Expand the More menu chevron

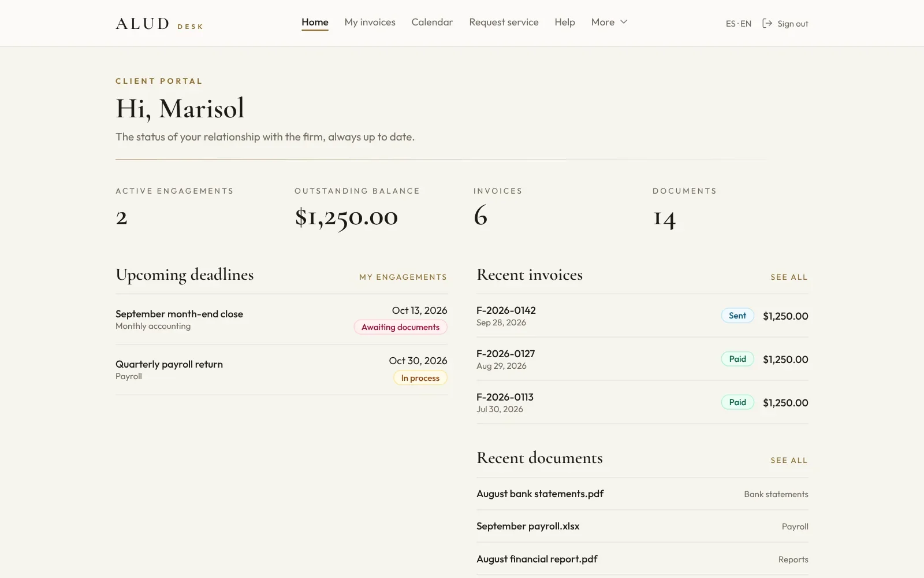[x=624, y=22]
